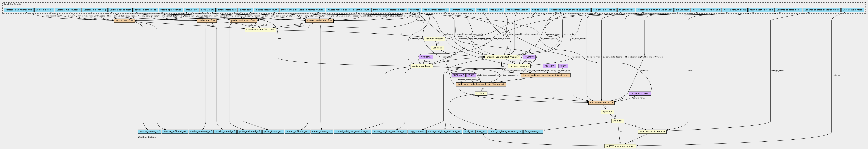Screen dimensions: 868x149
Task: Select the strelka_unfiltered_vcf output node
Action: pyautogui.click(x=201, y=132)
